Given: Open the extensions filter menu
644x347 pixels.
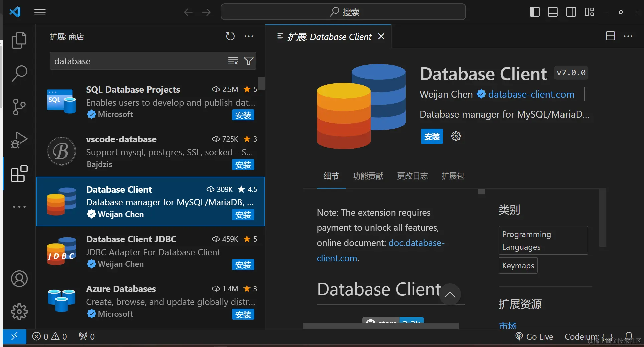Looking at the screenshot, I should tap(249, 61).
